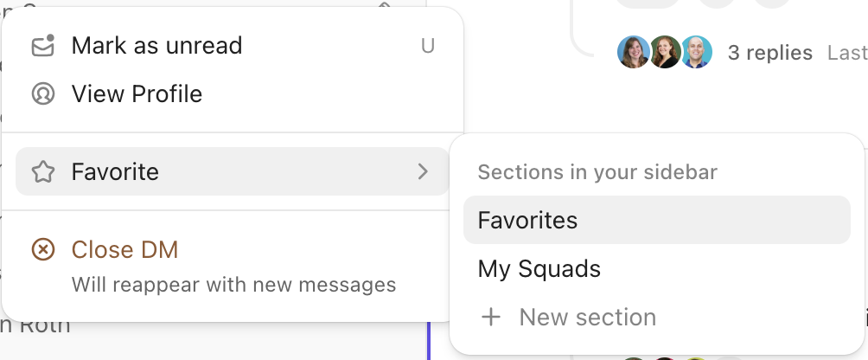Click the Favorite star icon
This screenshot has width=868, height=360.
pos(42,171)
